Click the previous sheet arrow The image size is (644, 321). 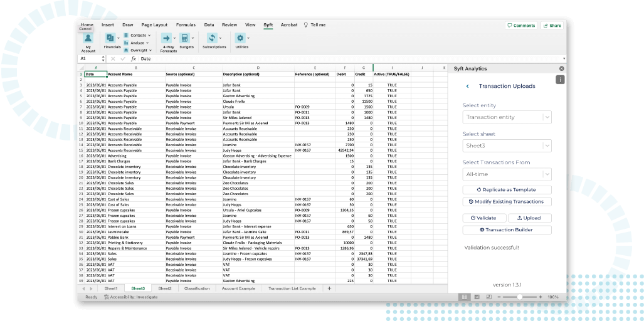[x=84, y=288]
